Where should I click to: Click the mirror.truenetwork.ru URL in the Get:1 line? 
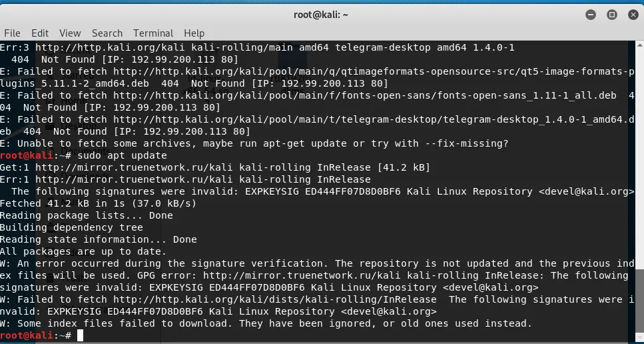point(134,168)
